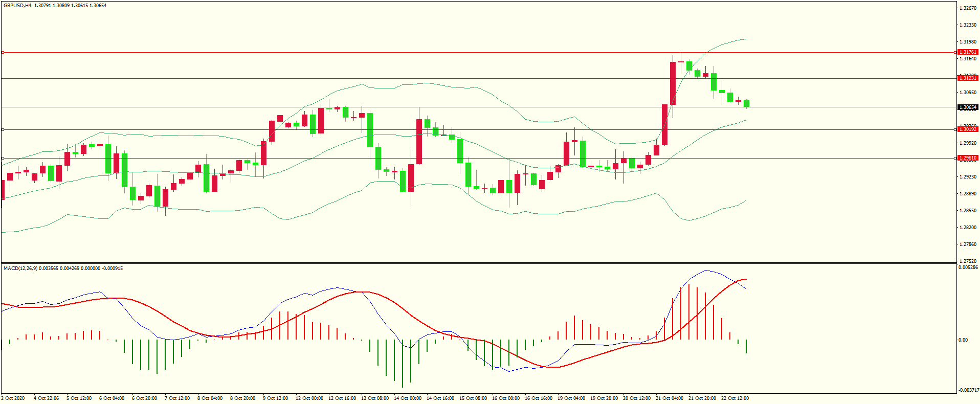The height and width of the screenshot is (404, 980).
Task: Click the 7 Oct 12:00 time label
Action: (177, 398)
